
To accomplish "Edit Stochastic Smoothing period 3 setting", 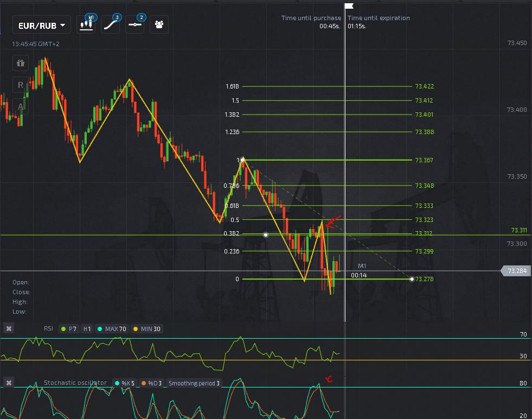I will pyautogui.click(x=194, y=383).
